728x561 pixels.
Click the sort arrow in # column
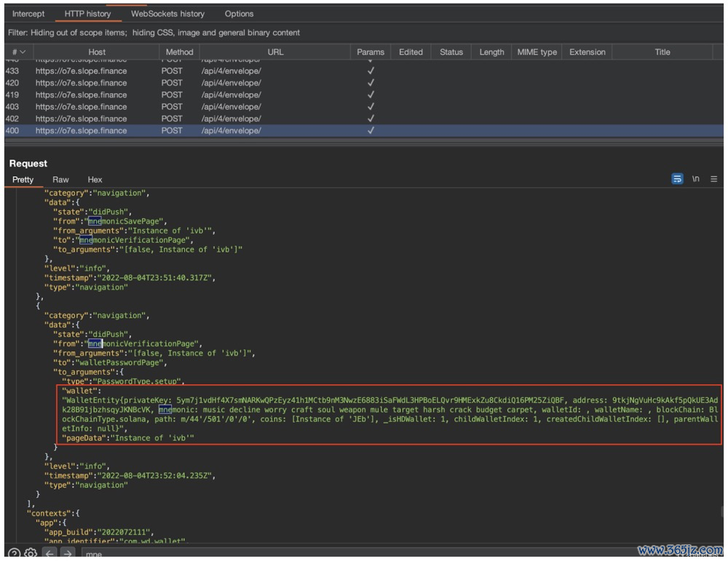click(x=23, y=52)
